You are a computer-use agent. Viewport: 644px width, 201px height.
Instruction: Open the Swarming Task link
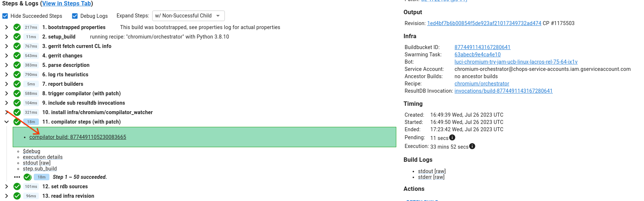(x=477, y=55)
